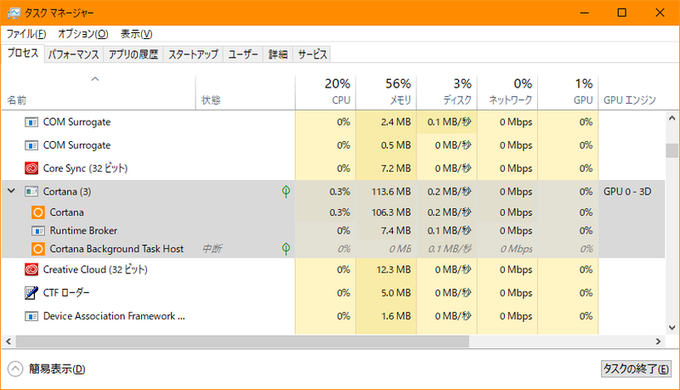Sort by the ネットワーク column header
Screen dimensions: 680x390
[507, 92]
